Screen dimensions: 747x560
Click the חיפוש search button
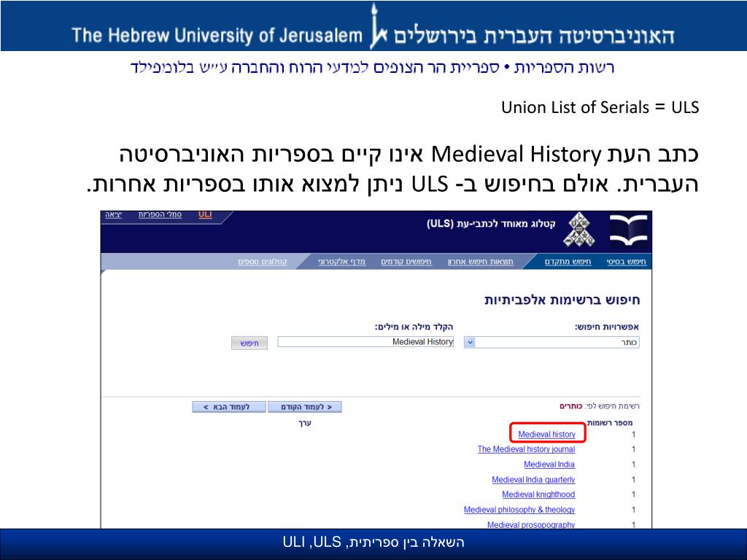[x=249, y=343]
